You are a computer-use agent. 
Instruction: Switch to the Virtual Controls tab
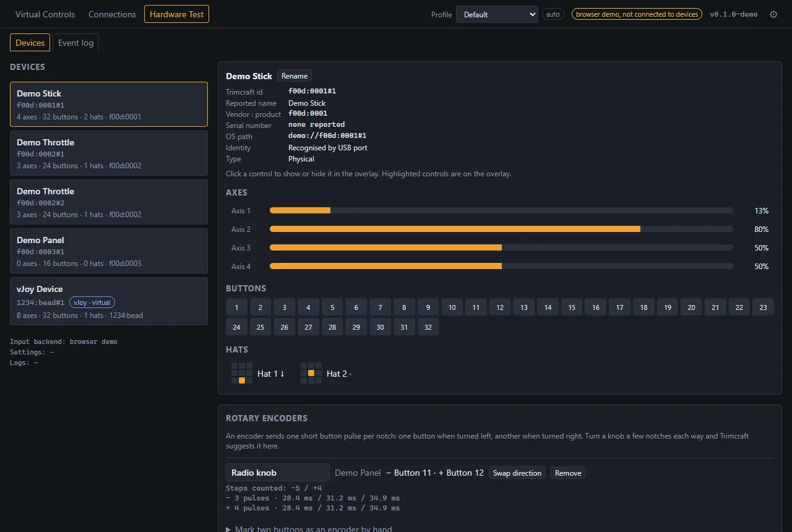[45, 14]
